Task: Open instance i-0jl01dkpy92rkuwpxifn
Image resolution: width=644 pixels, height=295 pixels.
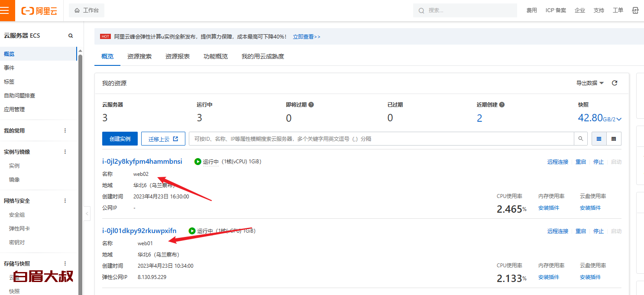Action: [139, 231]
